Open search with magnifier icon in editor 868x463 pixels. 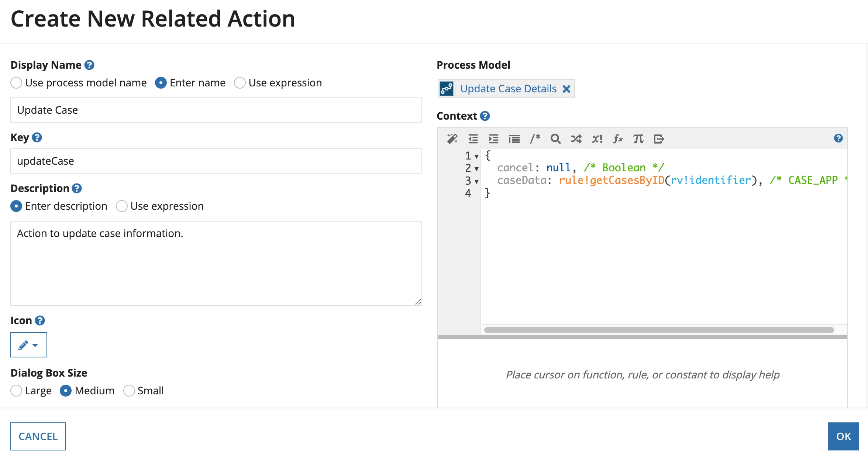pos(555,139)
